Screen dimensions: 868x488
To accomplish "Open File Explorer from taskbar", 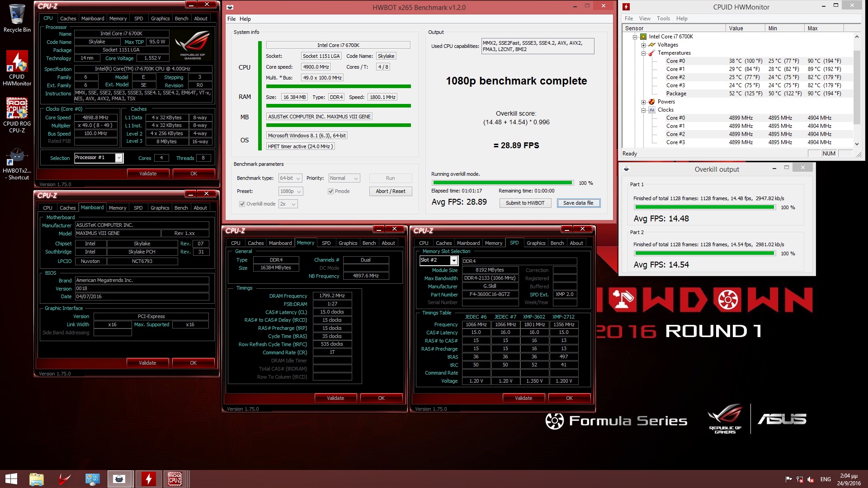I will click(37, 479).
